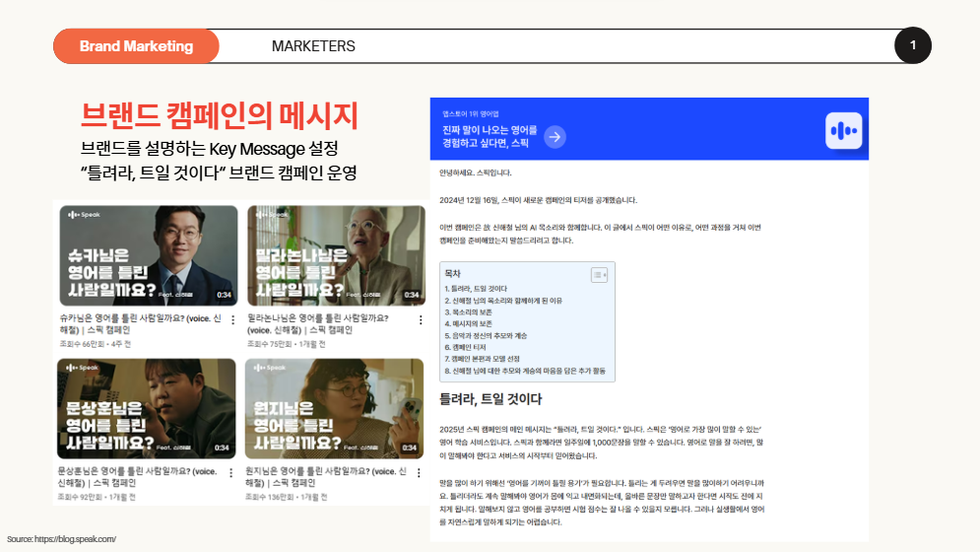
Task: Open the options menu for the 슈카님 video
Action: [x=233, y=319]
